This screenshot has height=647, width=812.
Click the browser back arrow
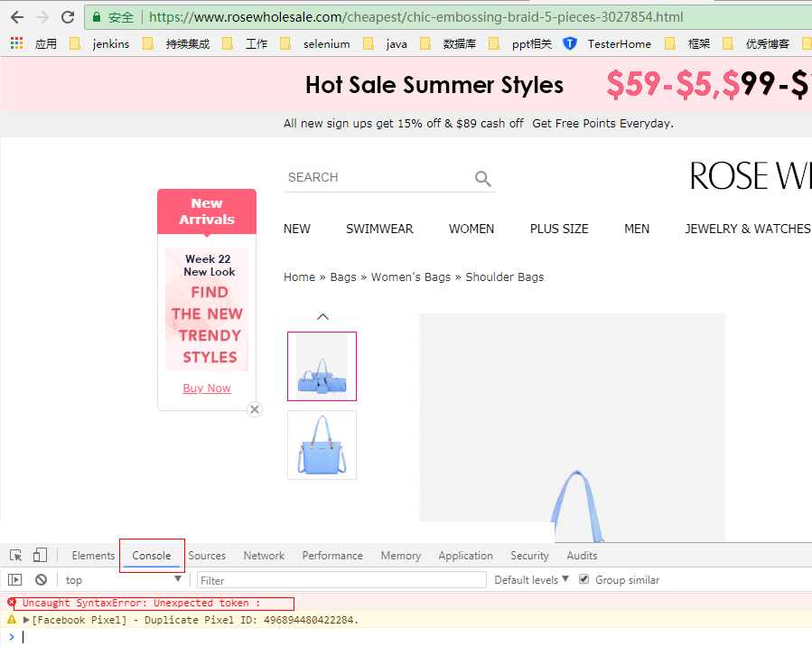[17, 17]
